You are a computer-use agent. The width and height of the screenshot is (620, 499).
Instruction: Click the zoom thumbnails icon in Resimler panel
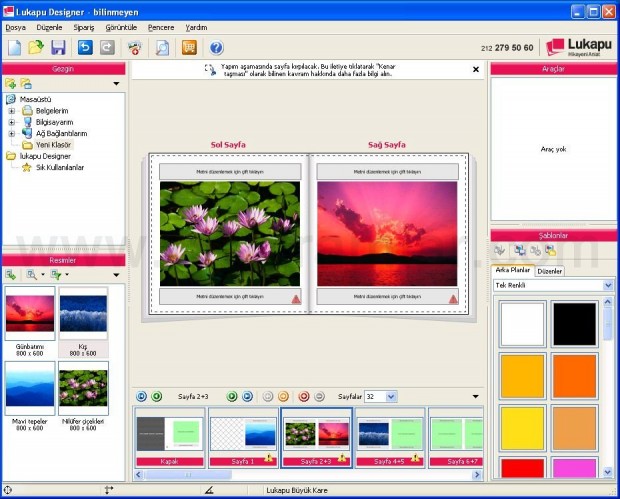pyautogui.click(x=31, y=274)
